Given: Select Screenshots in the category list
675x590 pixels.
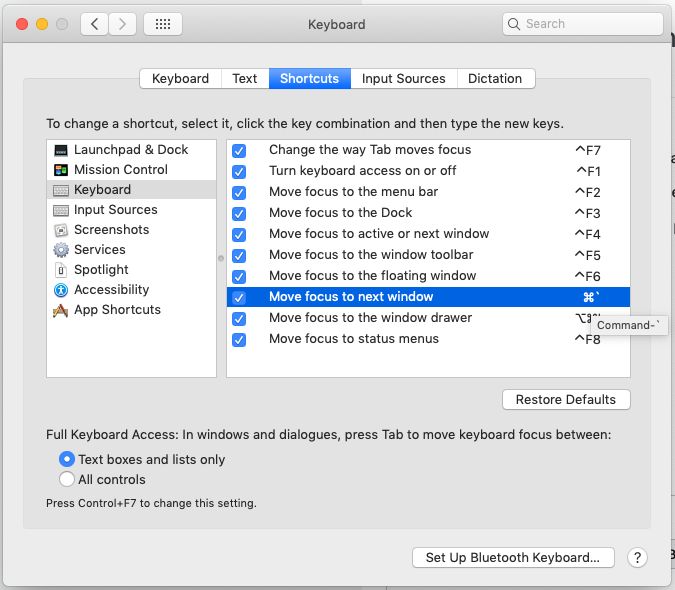Looking at the screenshot, I should point(131,230).
